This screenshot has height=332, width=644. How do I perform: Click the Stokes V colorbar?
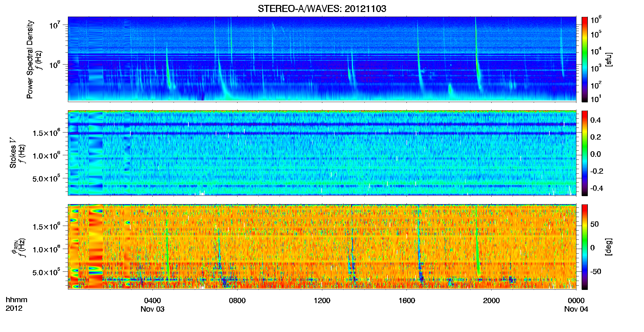coord(585,153)
